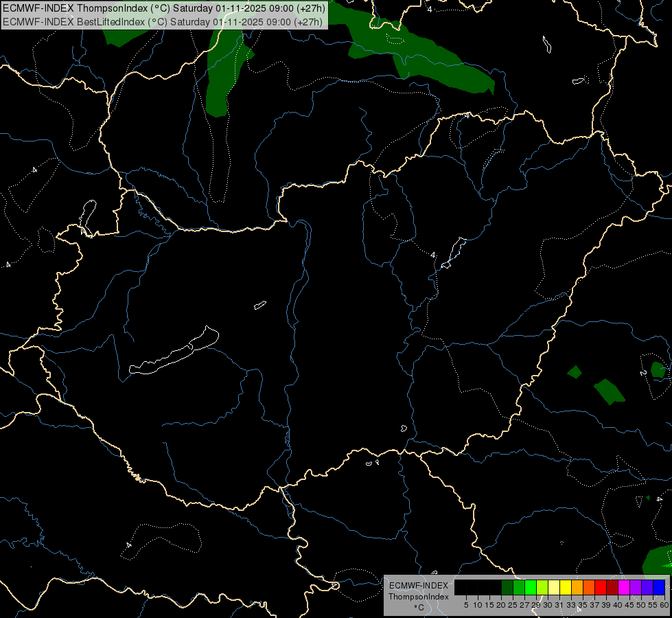
Task: Click legend tick label 45
Action: [x=629, y=605]
